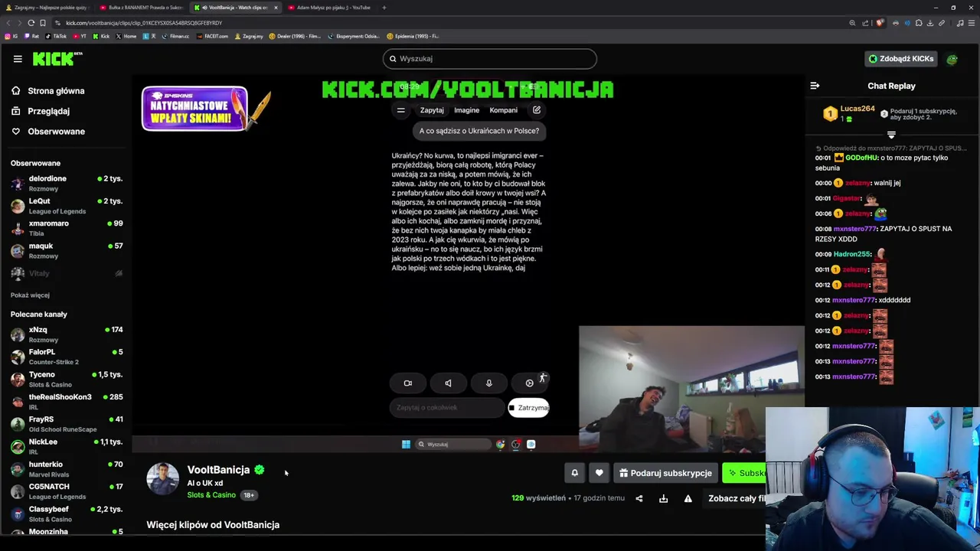Open a new browser tab

coord(384,8)
